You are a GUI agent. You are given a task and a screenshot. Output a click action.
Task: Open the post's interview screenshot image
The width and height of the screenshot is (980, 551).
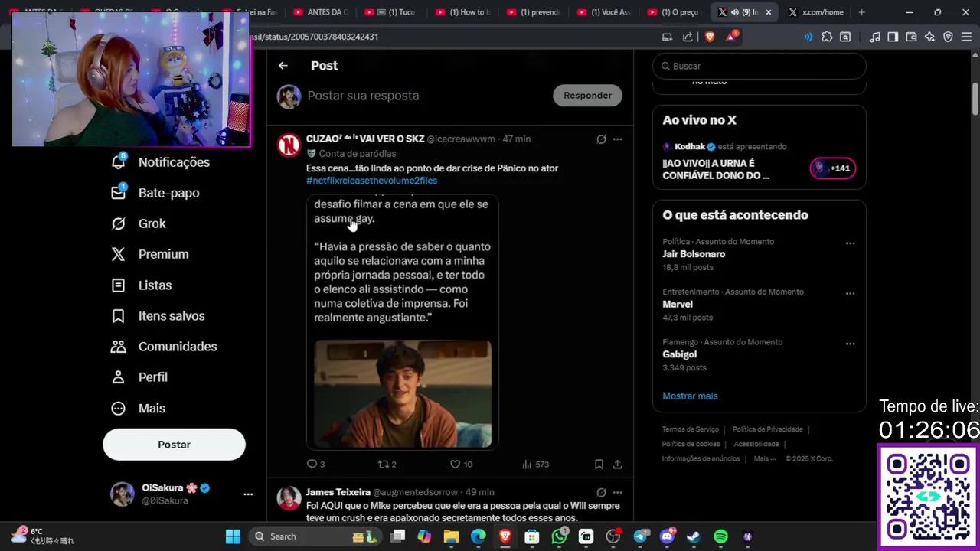(402, 322)
